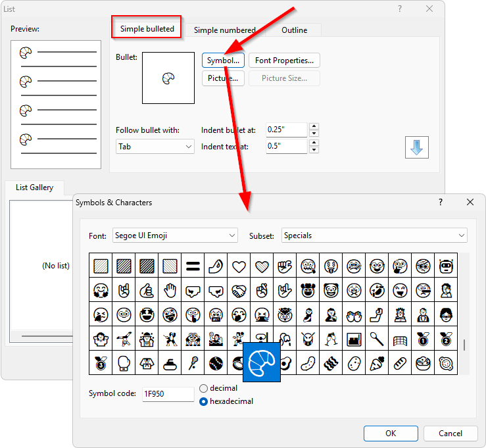Select the potato emoji
486x448 pixels.
(x=354, y=362)
